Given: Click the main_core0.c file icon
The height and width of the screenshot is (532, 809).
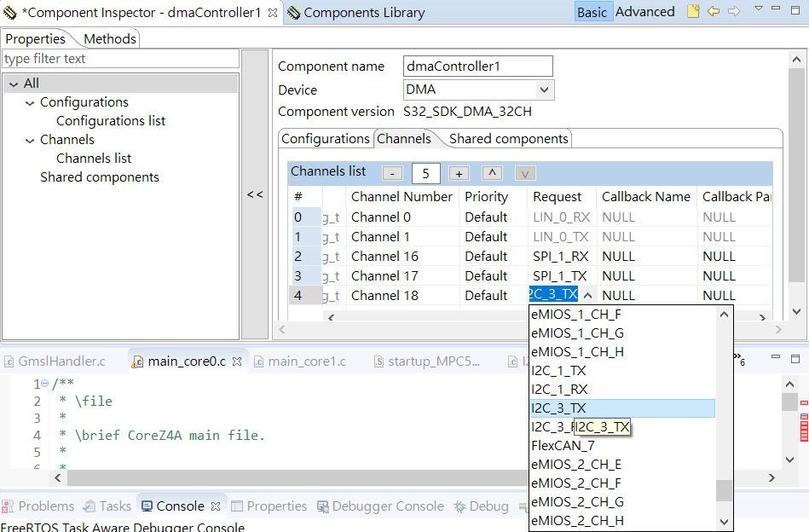Looking at the screenshot, I should [x=137, y=361].
